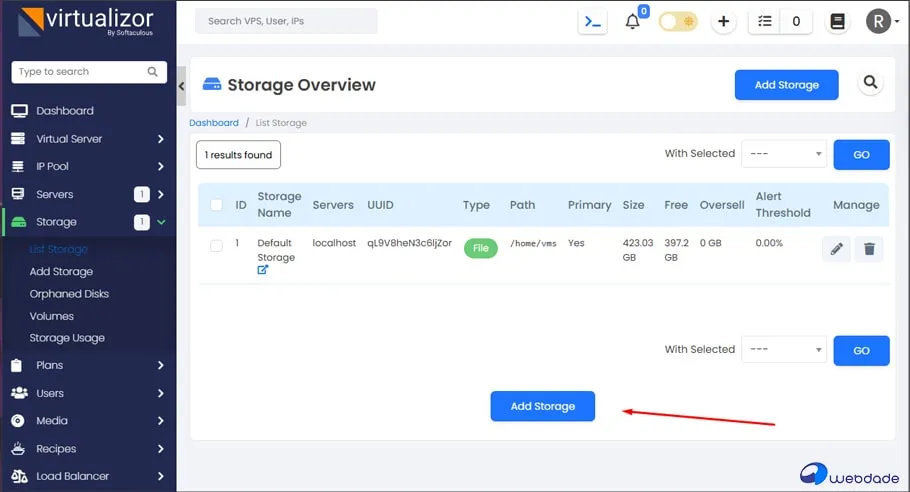Toggle dark mode switch
This screenshot has width=910, height=492.
coord(678,22)
